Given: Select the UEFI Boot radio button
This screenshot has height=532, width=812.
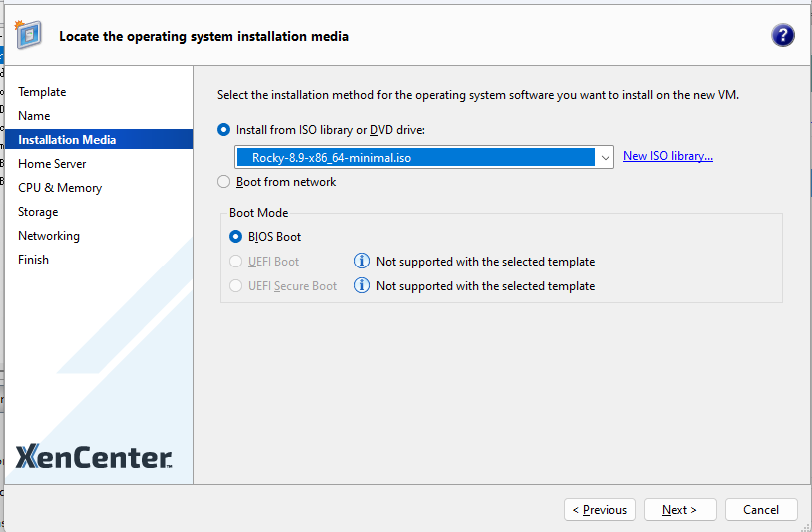Looking at the screenshot, I should 236,262.
